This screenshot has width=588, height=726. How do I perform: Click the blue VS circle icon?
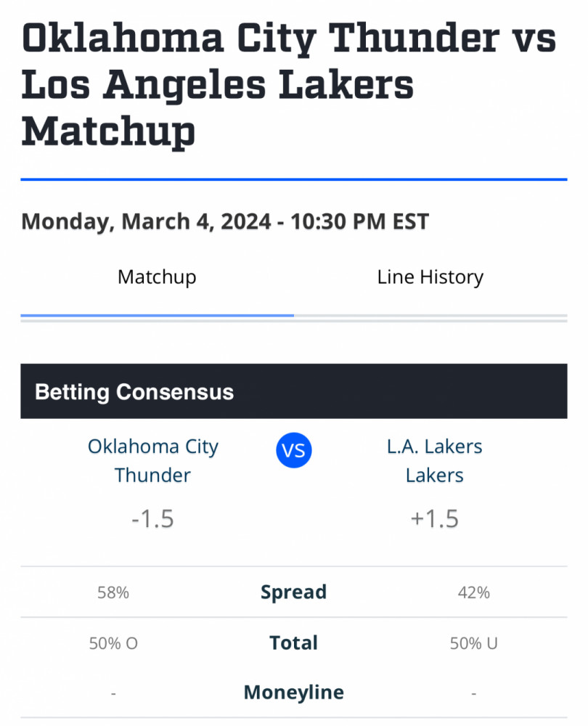pos(294,451)
